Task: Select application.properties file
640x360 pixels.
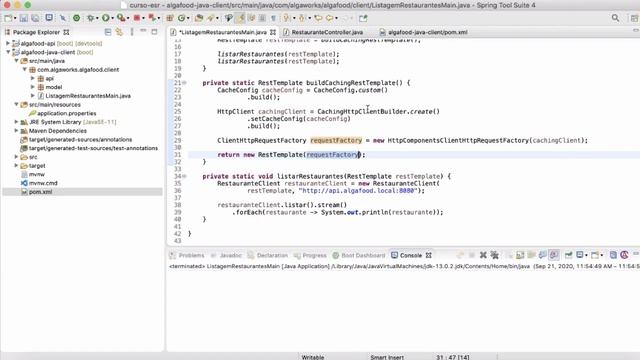Action: click(x=67, y=113)
